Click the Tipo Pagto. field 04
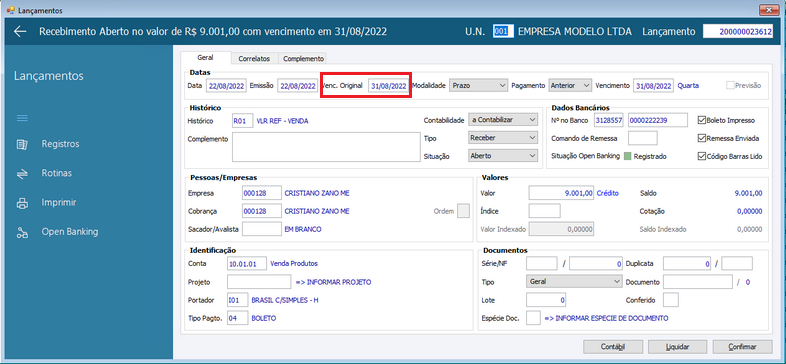786x364 pixels. pyautogui.click(x=238, y=318)
